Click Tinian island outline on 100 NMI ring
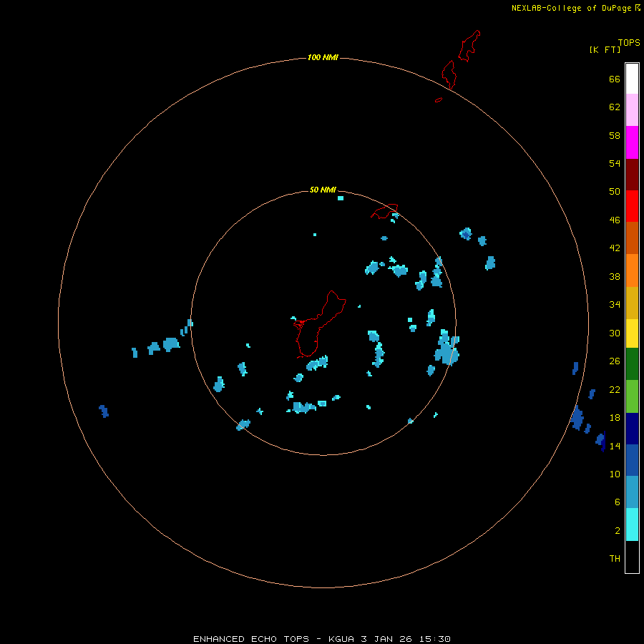 coord(449,74)
